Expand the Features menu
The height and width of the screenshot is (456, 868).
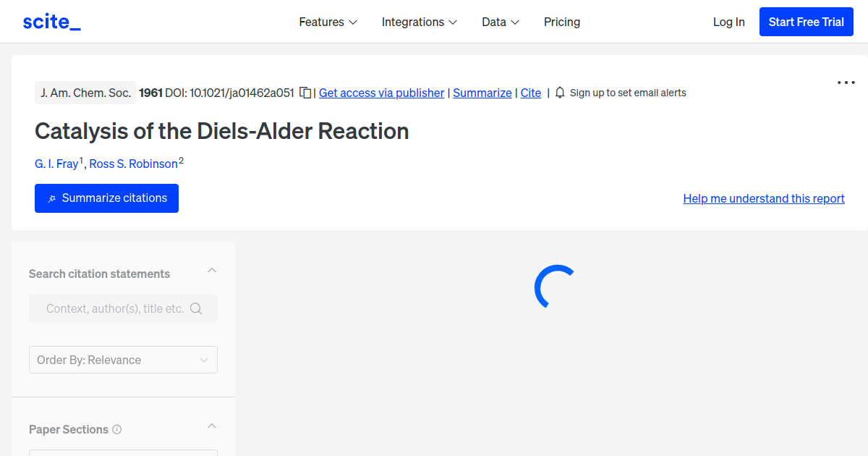tap(328, 22)
